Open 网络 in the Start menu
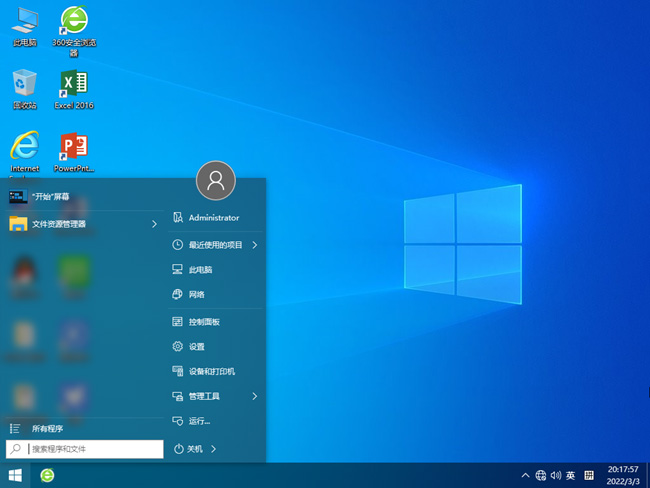The image size is (650, 488). 216,295
